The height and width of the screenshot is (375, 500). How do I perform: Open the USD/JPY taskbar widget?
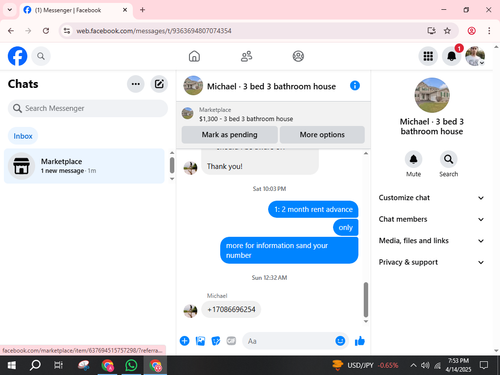[365, 365]
